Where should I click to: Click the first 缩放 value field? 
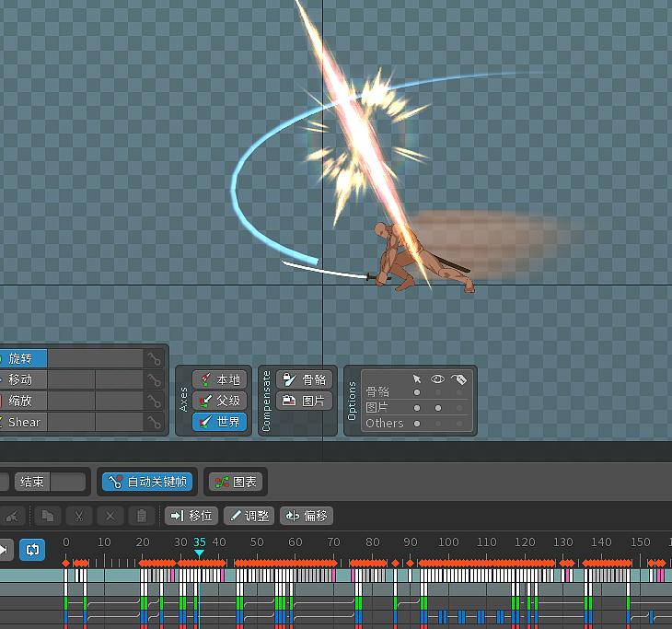(x=71, y=401)
